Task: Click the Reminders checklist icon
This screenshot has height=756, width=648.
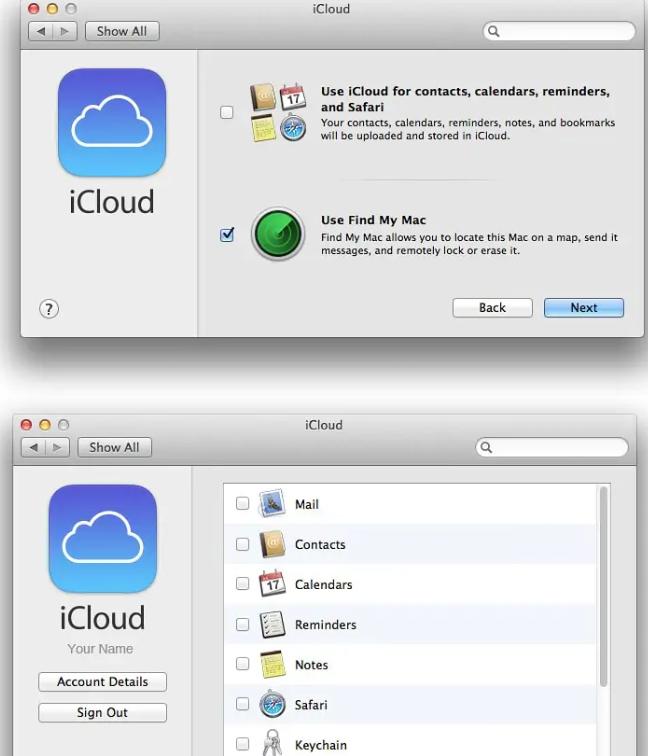Action: [272, 624]
